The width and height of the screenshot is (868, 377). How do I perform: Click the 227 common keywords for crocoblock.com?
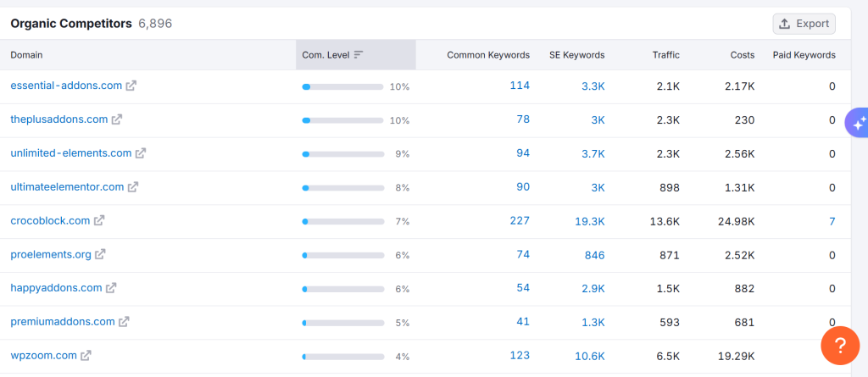(520, 220)
